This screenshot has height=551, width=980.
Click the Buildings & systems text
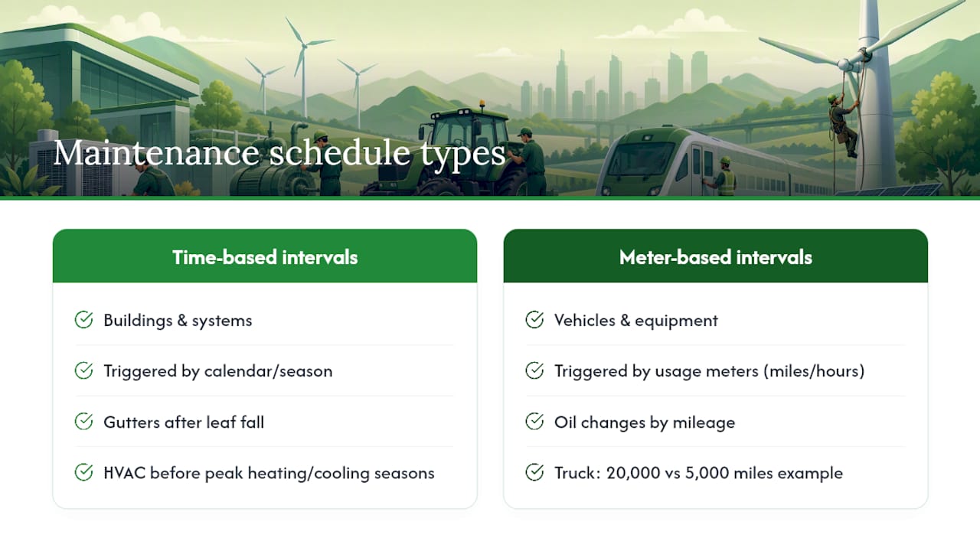[x=178, y=320]
